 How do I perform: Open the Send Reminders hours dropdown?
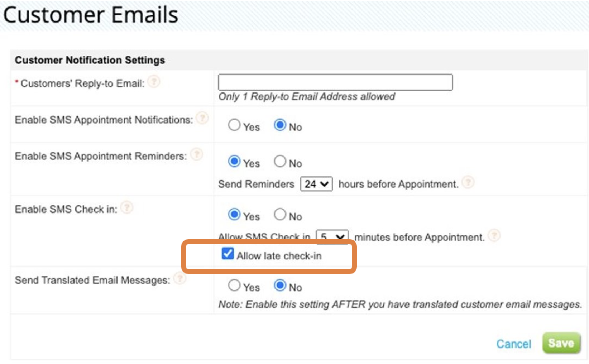point(316,184)
